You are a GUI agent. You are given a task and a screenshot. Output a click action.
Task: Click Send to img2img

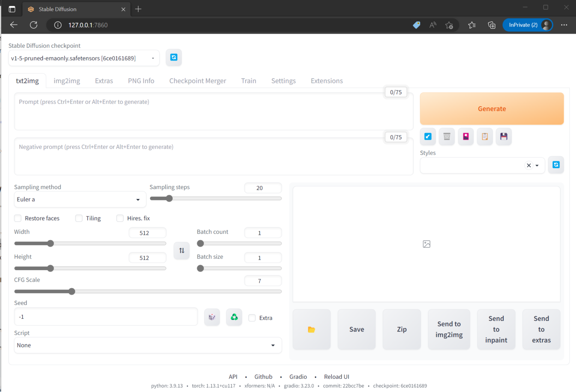point(449,329)
